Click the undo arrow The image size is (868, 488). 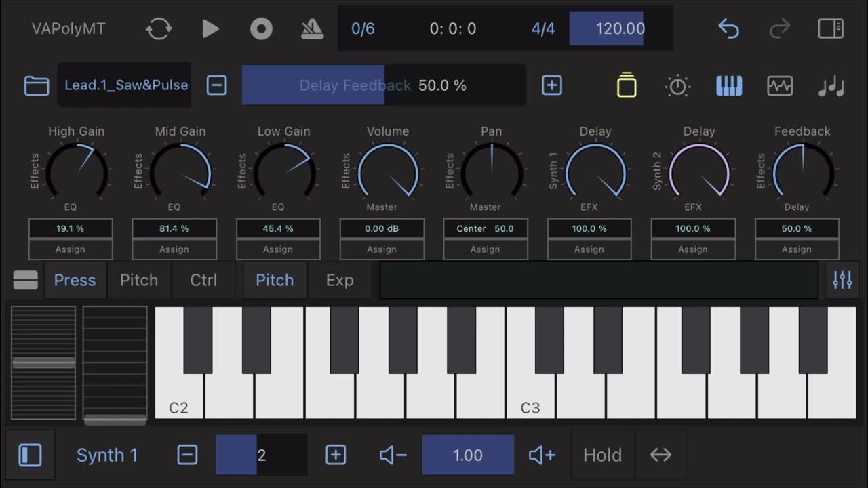pyautogui.click(x=728, y=28)
